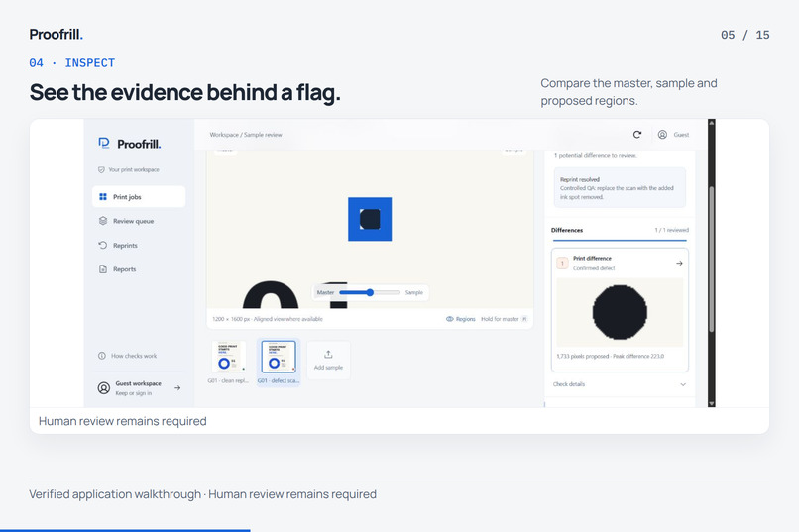Click the Reprint resolved notice
Viewport: 799px width, 532px height.
coord(620,188)
